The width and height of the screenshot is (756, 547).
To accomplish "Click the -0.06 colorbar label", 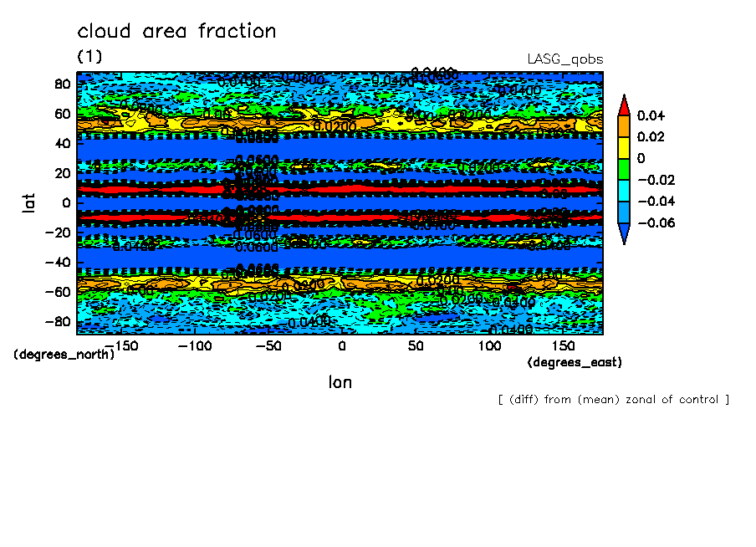I will [655, 223].
